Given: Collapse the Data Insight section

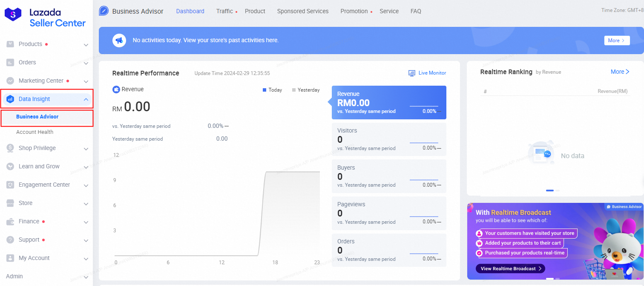Looking at the screenshot, I should coord(85,98).
